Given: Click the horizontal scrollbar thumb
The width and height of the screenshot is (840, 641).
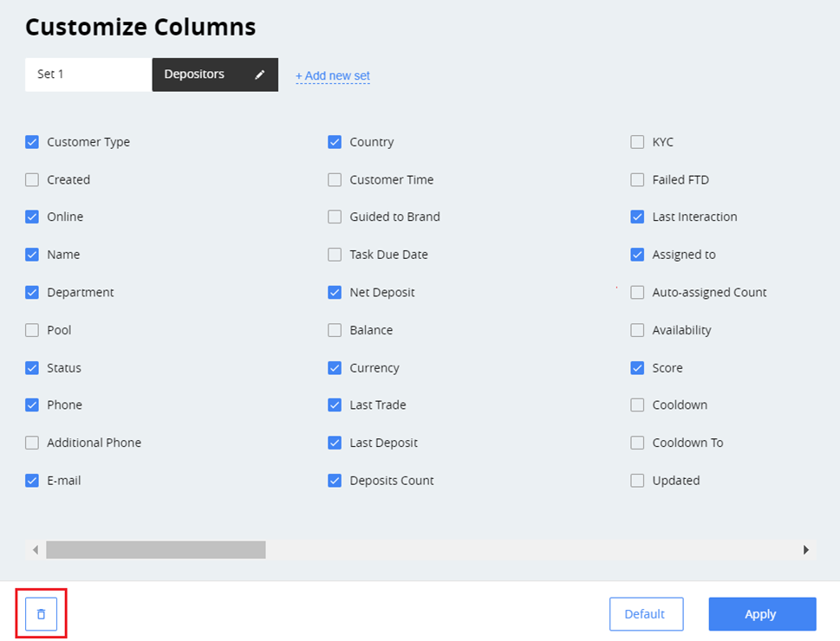Looking at the screenshot, I should pos(156,550).
